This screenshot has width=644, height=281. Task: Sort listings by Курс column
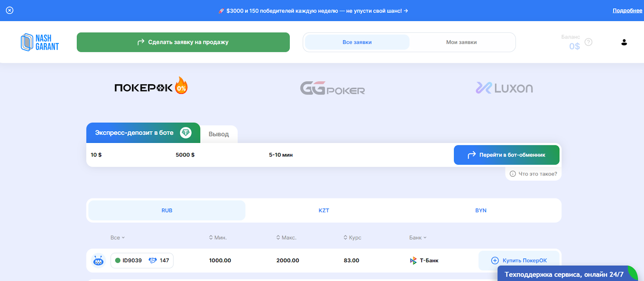tap(352, 238)
